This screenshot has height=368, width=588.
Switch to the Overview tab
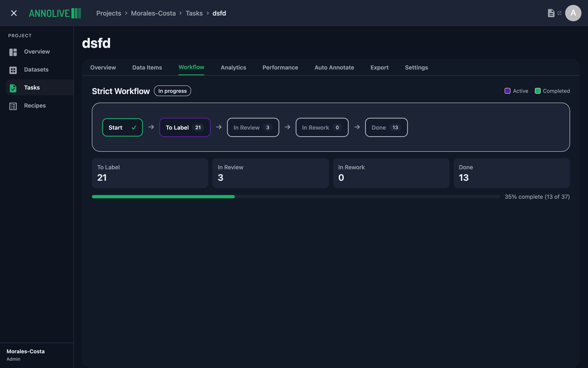pos(103,67)
